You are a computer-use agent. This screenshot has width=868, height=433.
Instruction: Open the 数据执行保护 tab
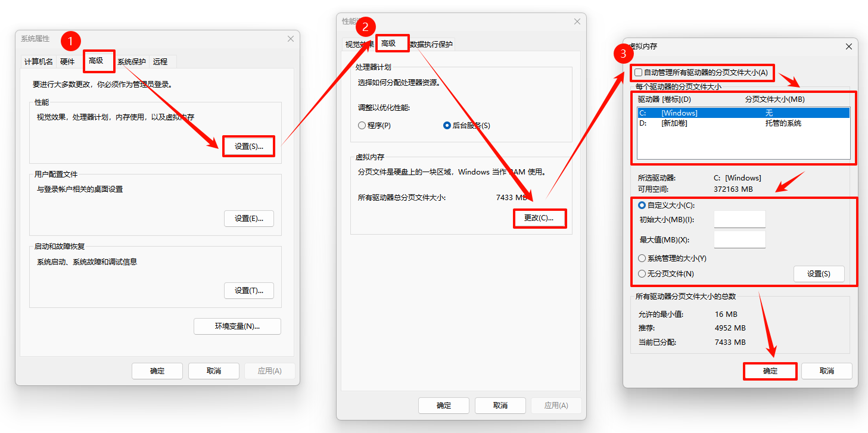432,44
